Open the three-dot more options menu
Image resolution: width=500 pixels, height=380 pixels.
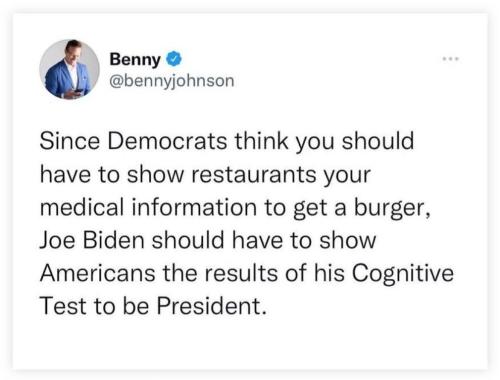pos(451,59)
